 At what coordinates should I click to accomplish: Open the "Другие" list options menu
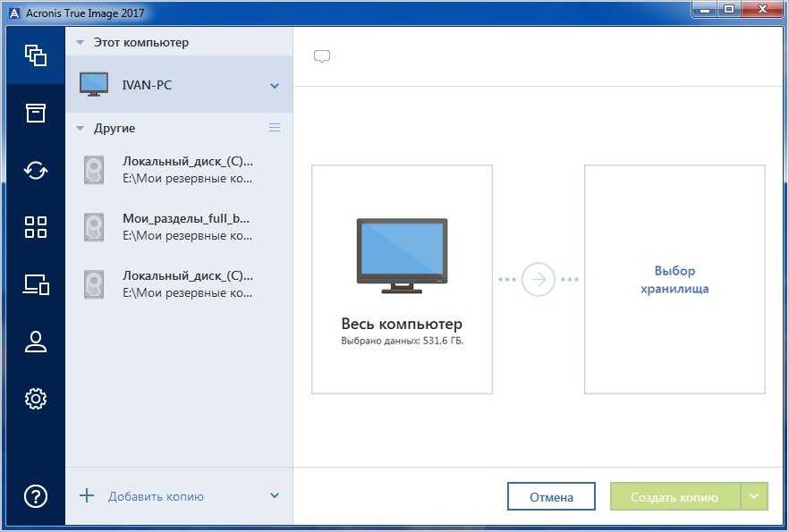pos(275,128)
